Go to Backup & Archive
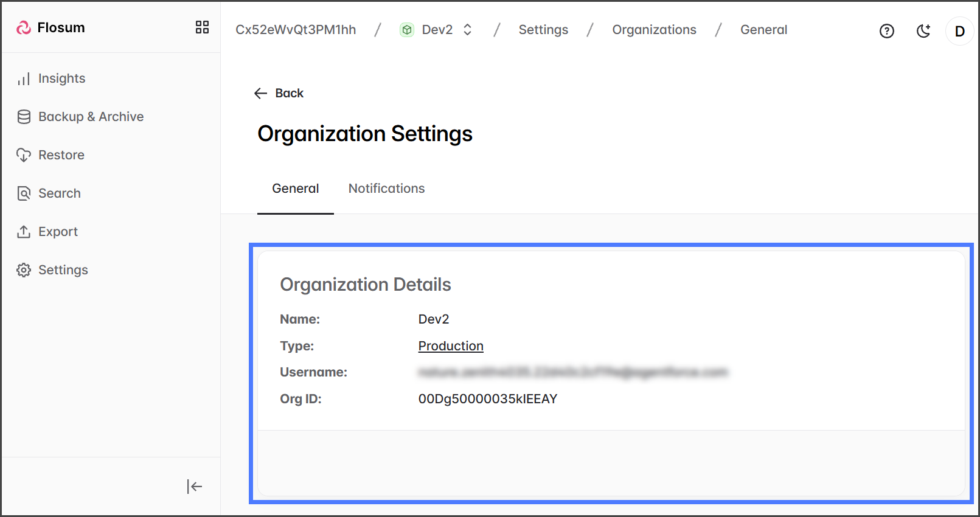This screenshot has height=517, width=980. tap(91, 117)
